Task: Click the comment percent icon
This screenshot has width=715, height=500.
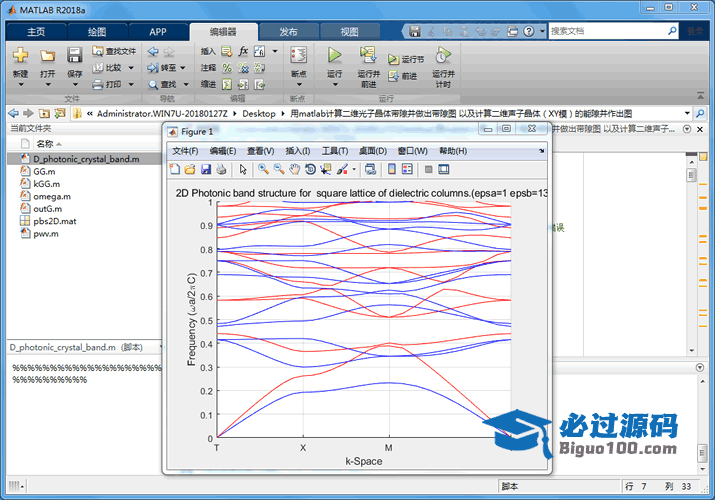Action: pos(227,68)
